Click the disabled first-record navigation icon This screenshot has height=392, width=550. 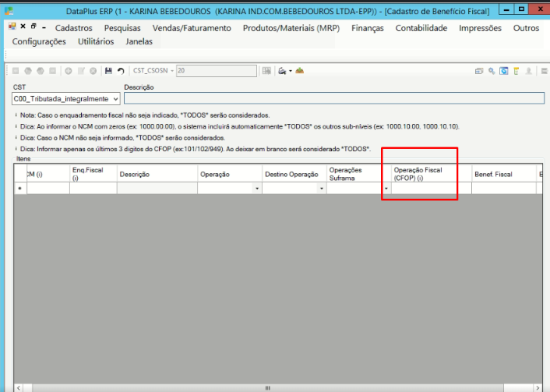pos(16,71)
